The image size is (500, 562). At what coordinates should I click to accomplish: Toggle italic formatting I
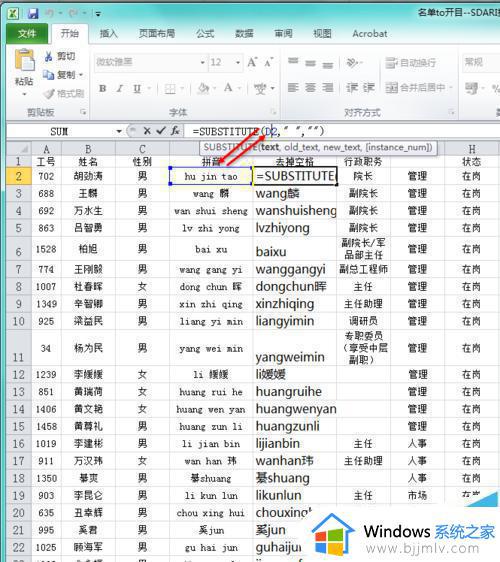120,88
